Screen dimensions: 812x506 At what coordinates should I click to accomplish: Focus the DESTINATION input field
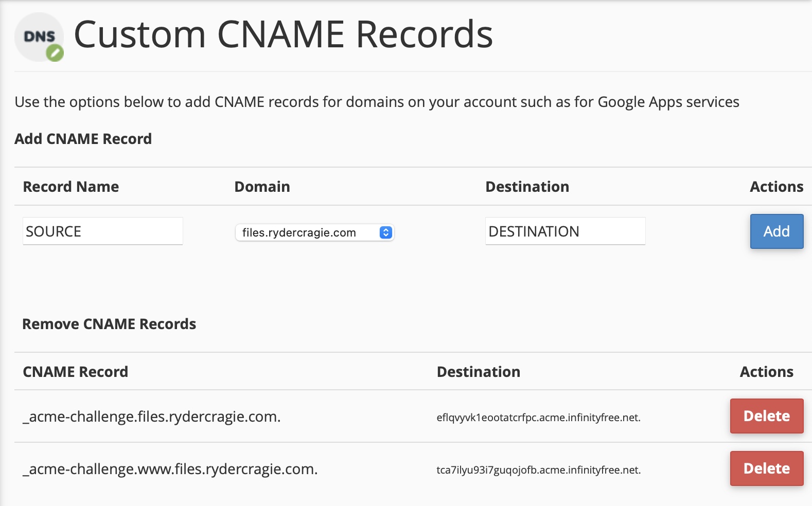point(564,231)
